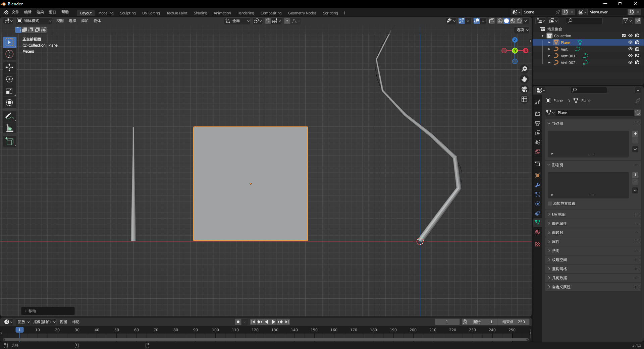Image resolution: width=644 pixels, height=349 pixels.
Task: Click the current frame number field
Action: (447, 322)
